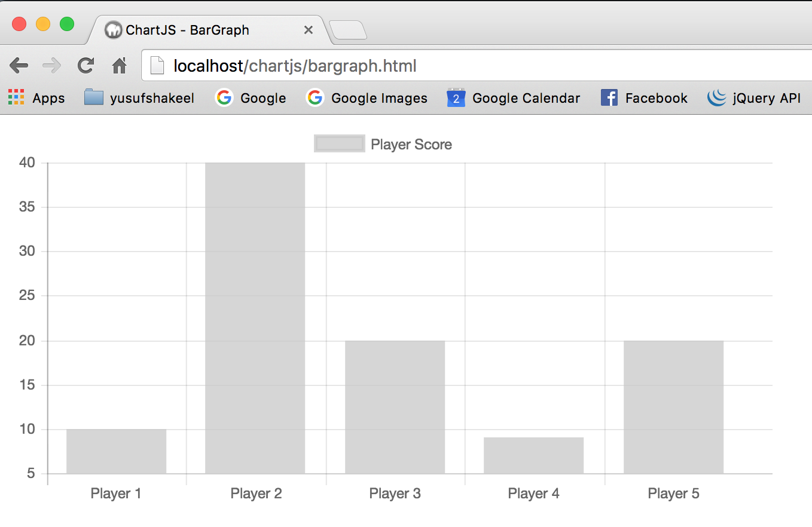
Task: Close the ChartJS - BarGraph tab
Action: (309, 30)
